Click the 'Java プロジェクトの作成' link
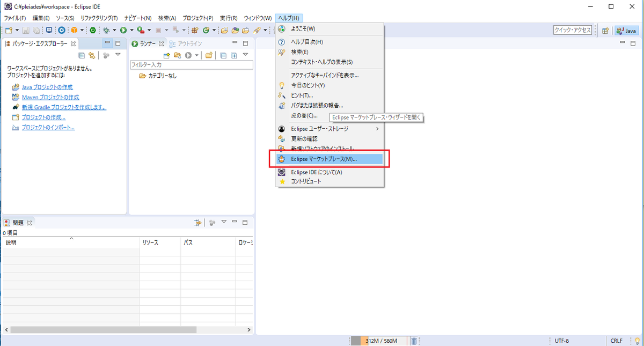Image resolution: width=644 pixels, height=346 pixels. click(47, 87)
